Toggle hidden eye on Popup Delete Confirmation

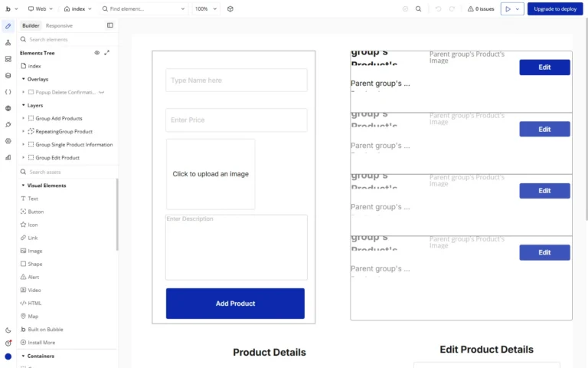tap(101, 92)
